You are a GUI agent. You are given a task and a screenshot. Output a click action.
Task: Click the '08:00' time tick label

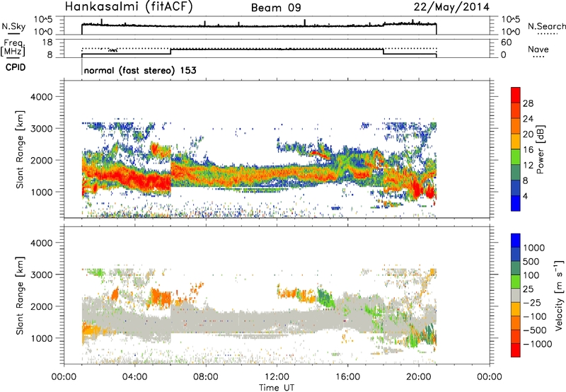point(205,377)
